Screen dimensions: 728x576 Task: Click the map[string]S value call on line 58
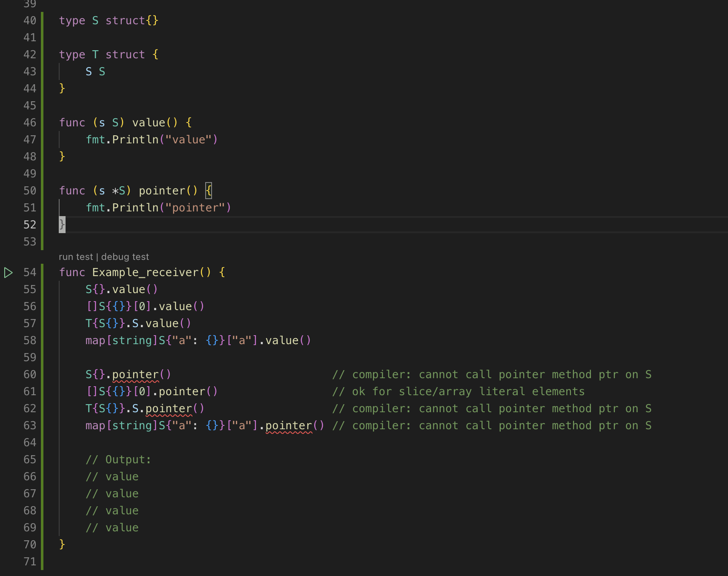[x=282, y=341]
